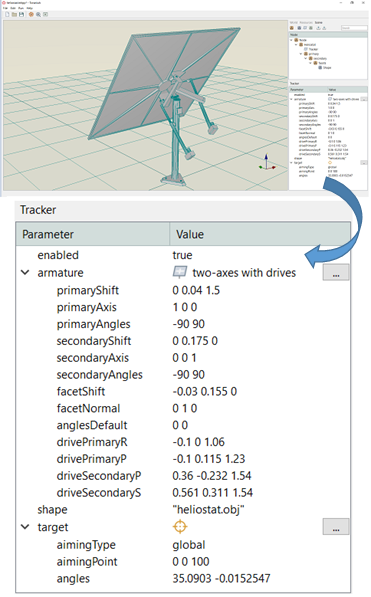Screen dimensions: 371x597
Task: Open the Run menu
Action: click(21, 8)
